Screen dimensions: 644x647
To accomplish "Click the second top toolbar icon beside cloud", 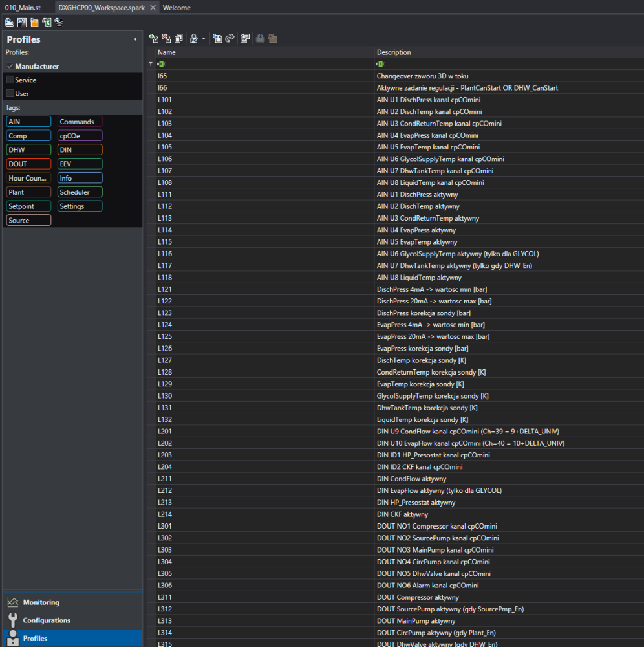I will [22, 23].
